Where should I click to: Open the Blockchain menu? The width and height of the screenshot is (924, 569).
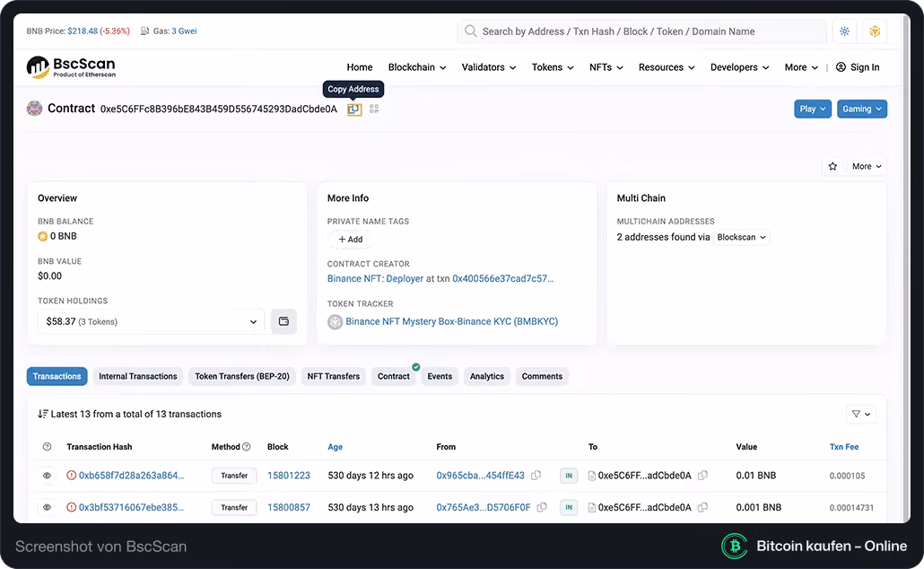[x=417, y=67]
